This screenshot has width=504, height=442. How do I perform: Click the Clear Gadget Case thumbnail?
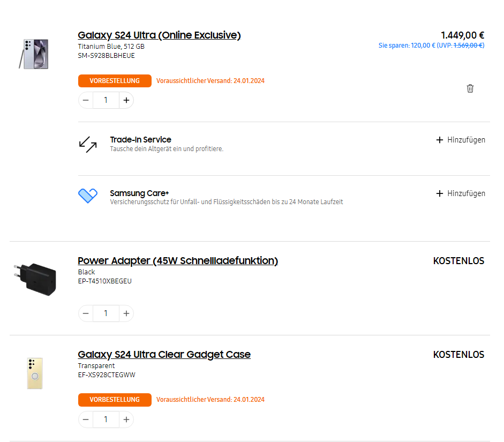[x=35, y=373]
